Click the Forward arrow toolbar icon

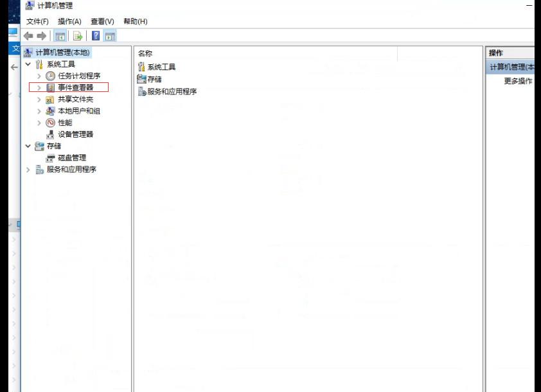[41, 36]
